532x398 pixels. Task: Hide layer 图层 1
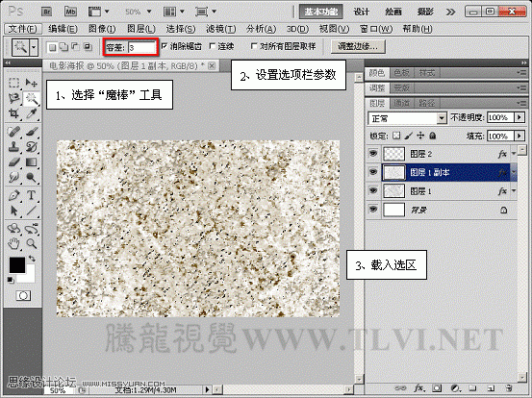[x=373, y=190]
